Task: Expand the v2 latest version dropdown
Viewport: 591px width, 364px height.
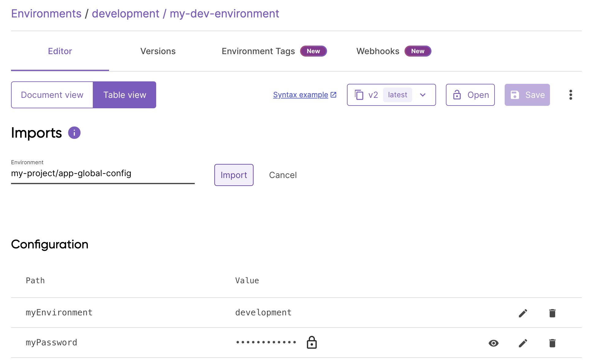Action: [423, 95]
